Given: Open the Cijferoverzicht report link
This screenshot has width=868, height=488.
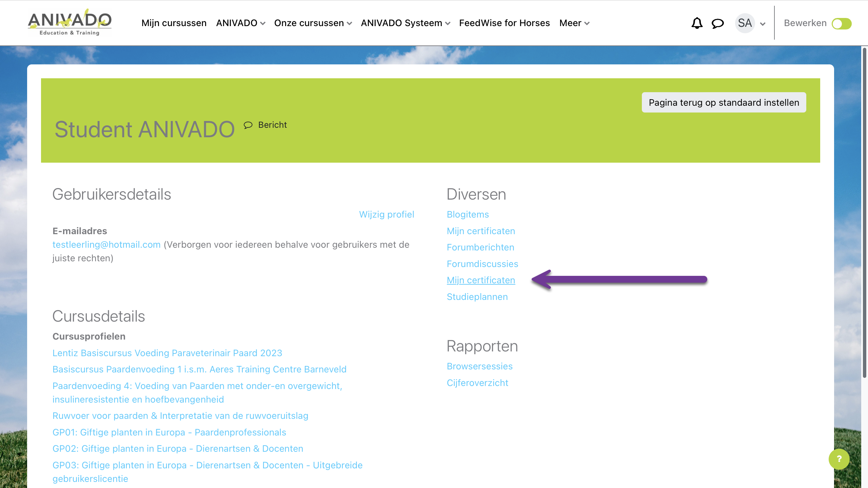Looking at the screenshot, I should pyautogui.click(x=477, y=383).
